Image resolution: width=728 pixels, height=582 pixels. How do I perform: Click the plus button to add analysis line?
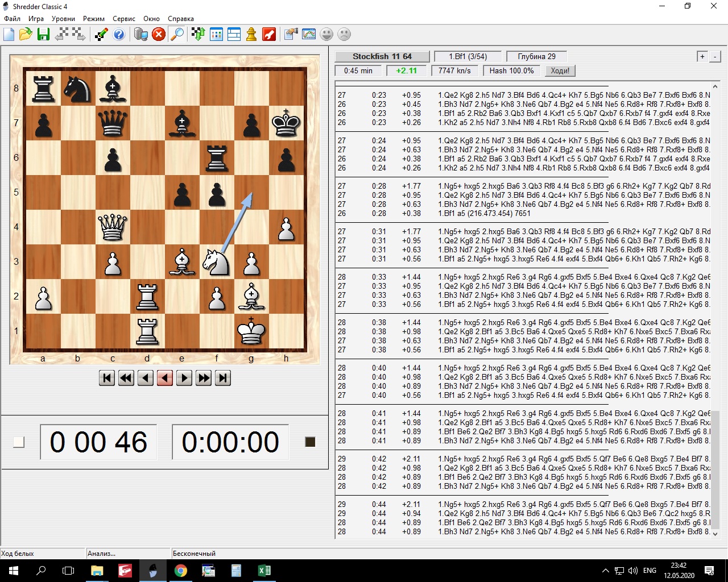[x=702, y=56]
